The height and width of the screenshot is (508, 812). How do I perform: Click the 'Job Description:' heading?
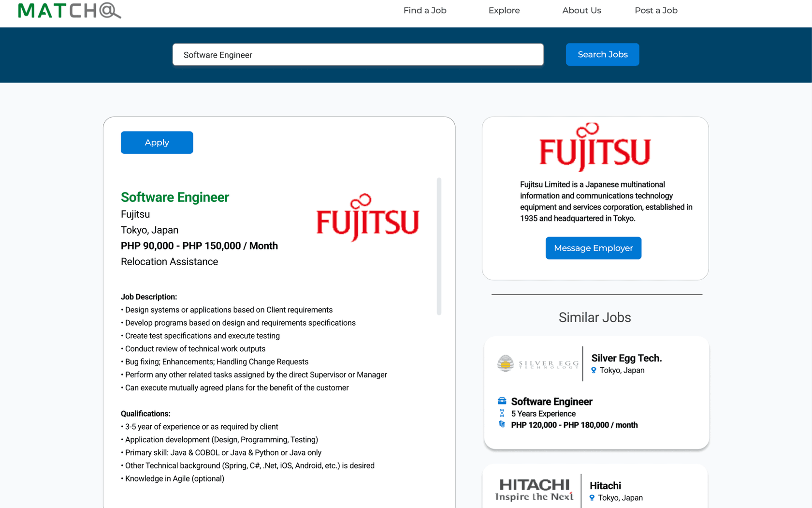[149, 297]
